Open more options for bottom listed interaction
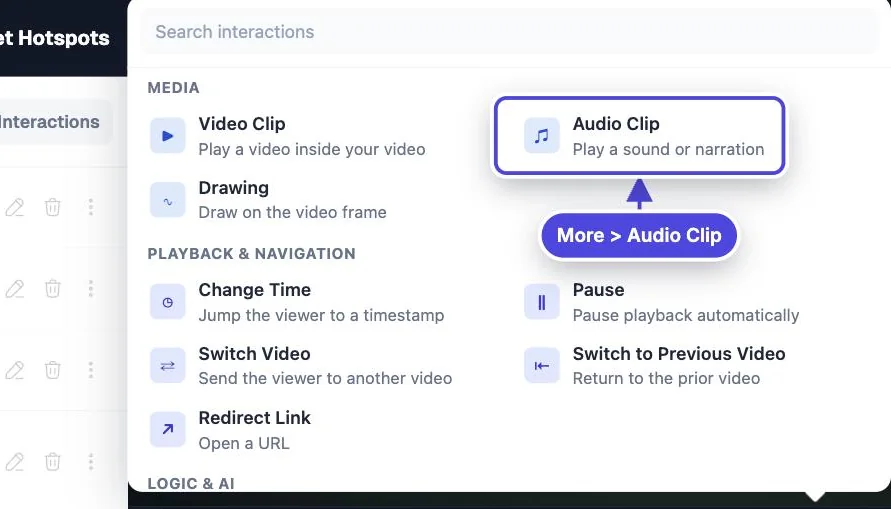 pos(91,462)
